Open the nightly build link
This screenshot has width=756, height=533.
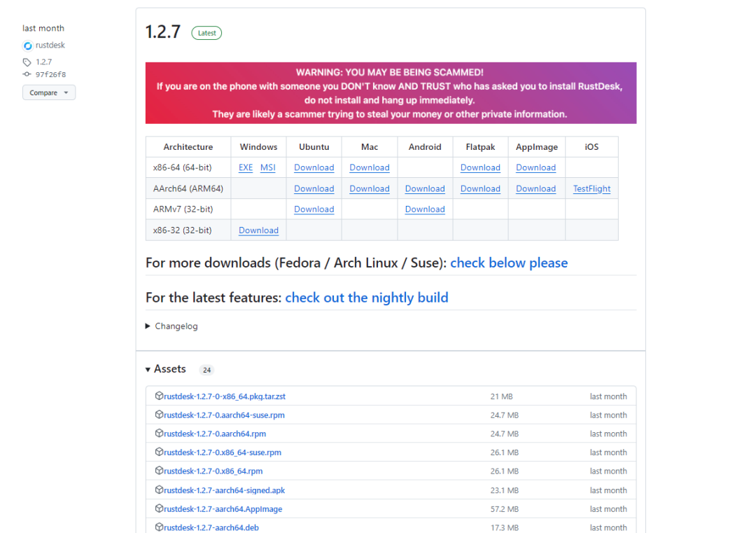pyautogui.click(x=366, y=298)
